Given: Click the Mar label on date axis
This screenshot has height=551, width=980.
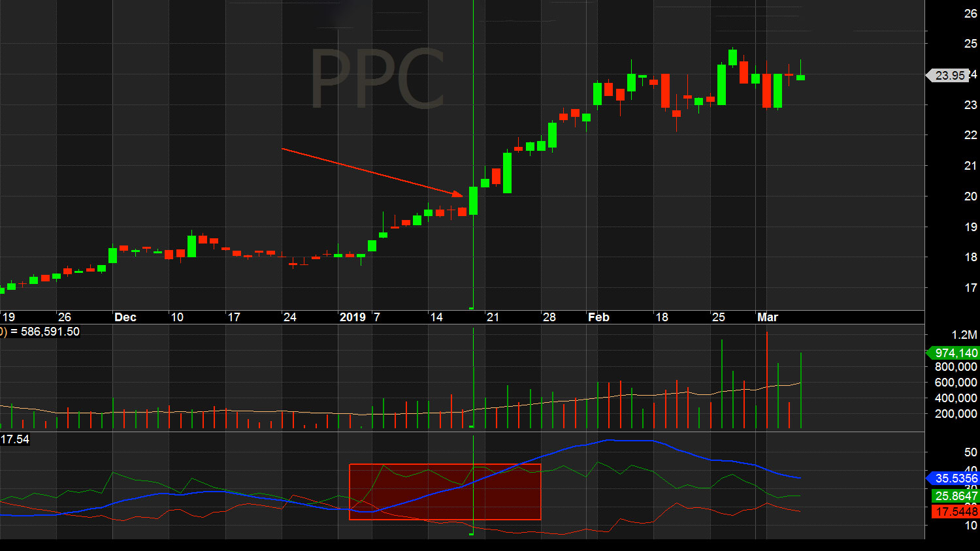Looking at the screenshot, I should click(x=768, y=317).
